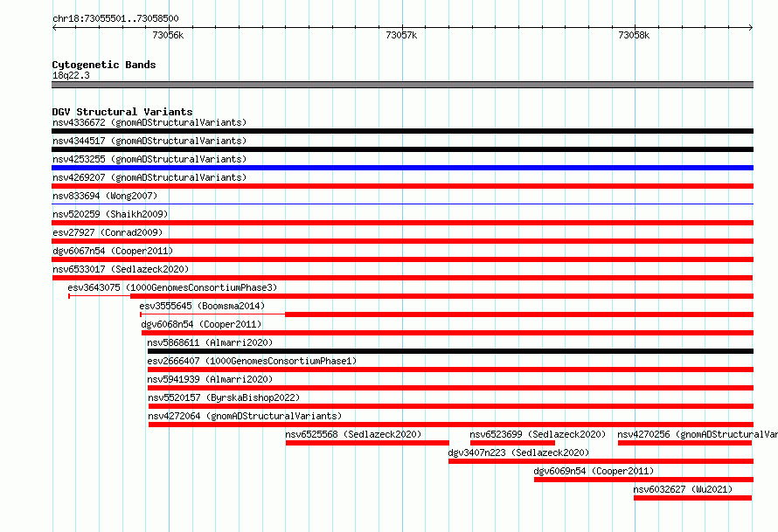Click the red bar for esv27927
This screenshot has width=778, height=532.
point(402,241)
